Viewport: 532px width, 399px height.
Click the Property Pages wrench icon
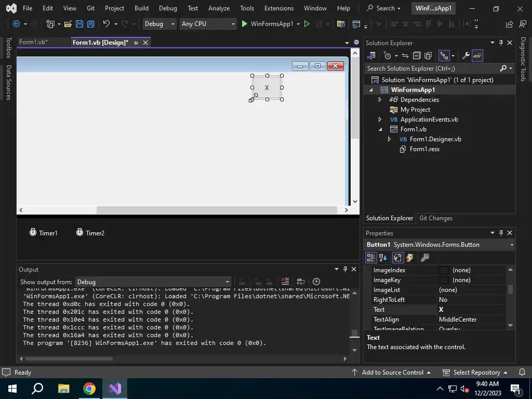[x=425, y=258]
